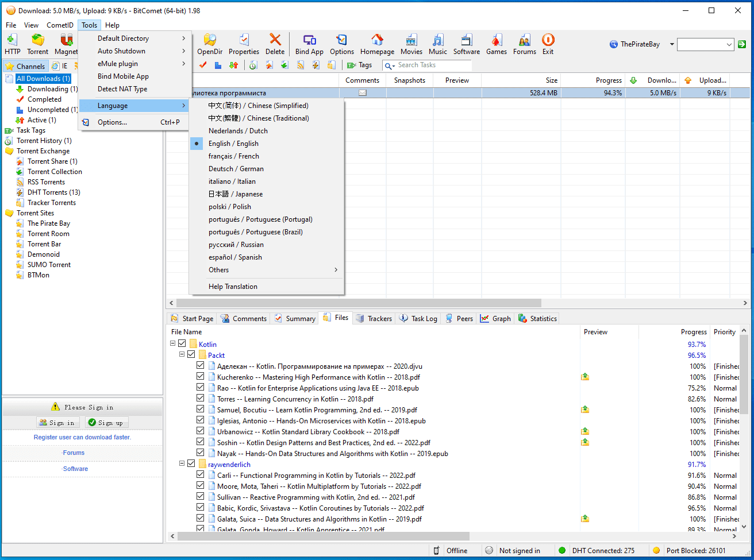Uncheck Carli Functional Programming file checkbox
This screenshot has width=754, height=560.
coord(201,475)
